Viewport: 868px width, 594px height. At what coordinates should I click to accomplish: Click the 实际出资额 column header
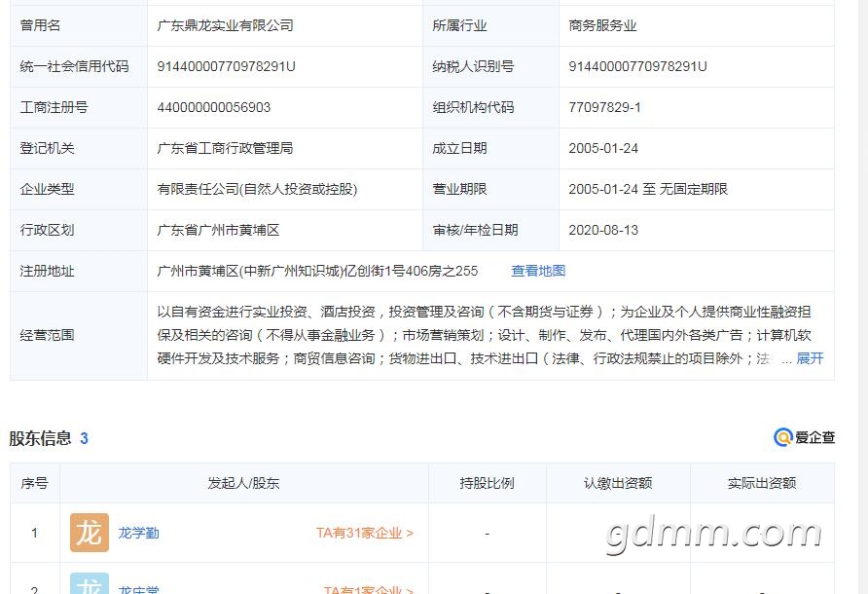point(761,483)
